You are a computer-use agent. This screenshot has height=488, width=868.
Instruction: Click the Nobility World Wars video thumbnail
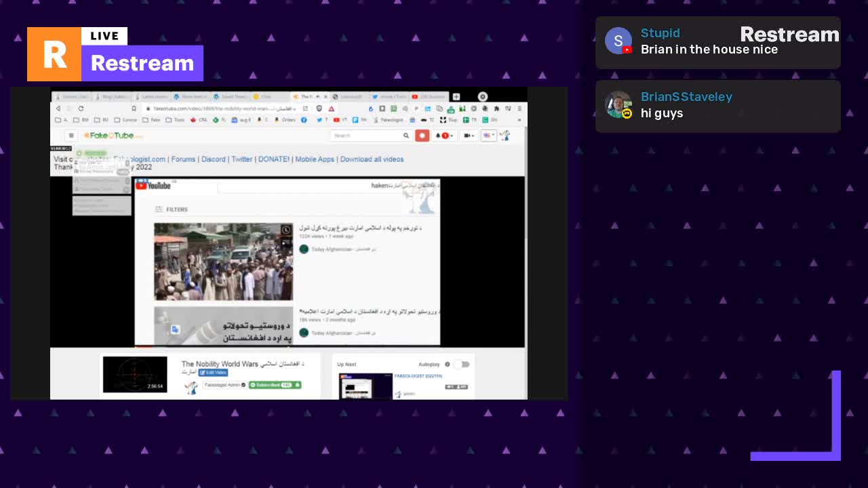[135, 374]
